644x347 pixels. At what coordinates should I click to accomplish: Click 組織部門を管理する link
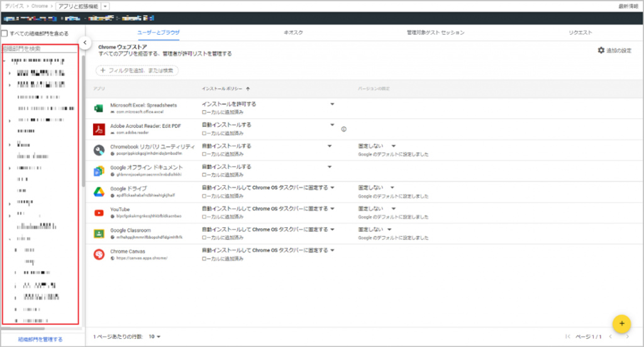point(40,339)
